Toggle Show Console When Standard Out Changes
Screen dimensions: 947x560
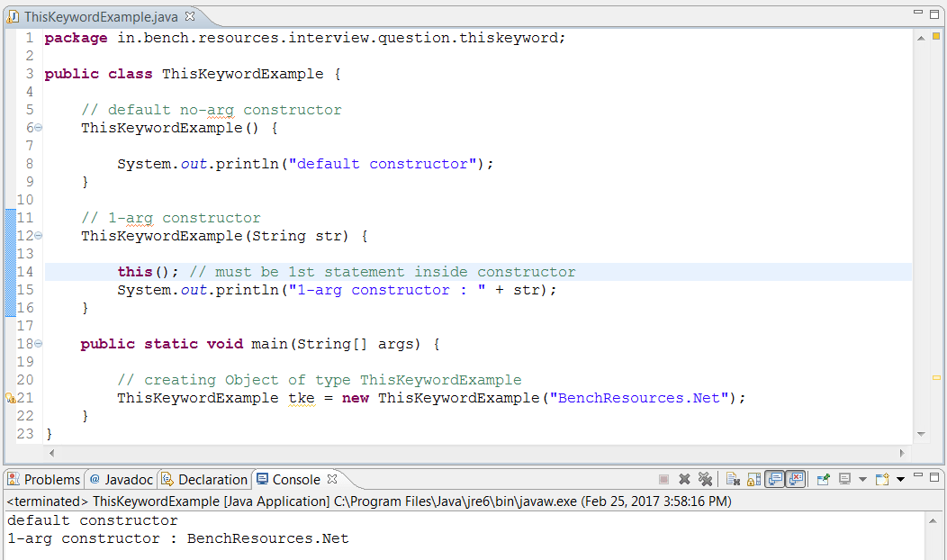(777, 478)
